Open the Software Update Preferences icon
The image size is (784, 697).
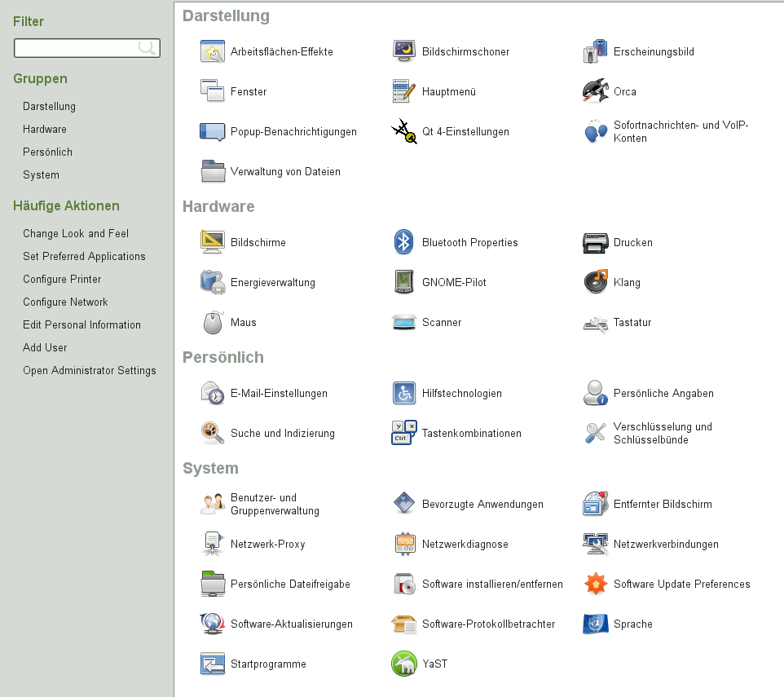coord(596,584)
